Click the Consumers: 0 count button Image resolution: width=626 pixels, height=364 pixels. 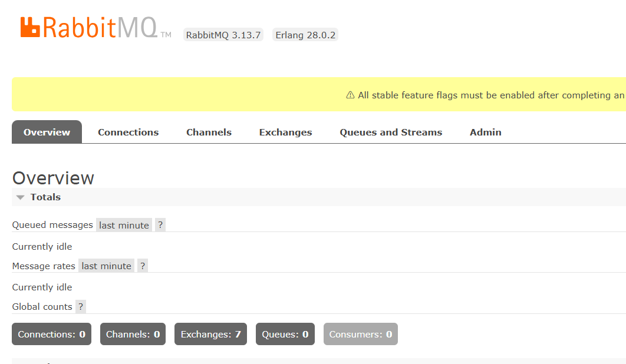361,334
